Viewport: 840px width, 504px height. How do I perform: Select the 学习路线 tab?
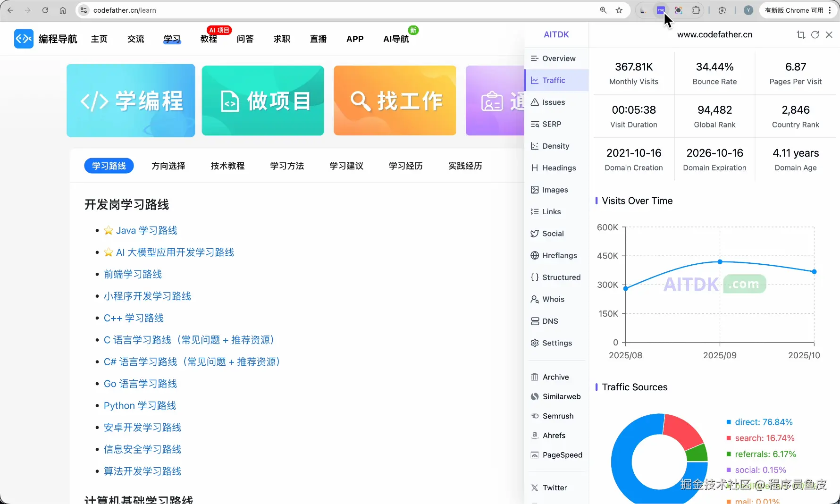(x=109, y=166)
